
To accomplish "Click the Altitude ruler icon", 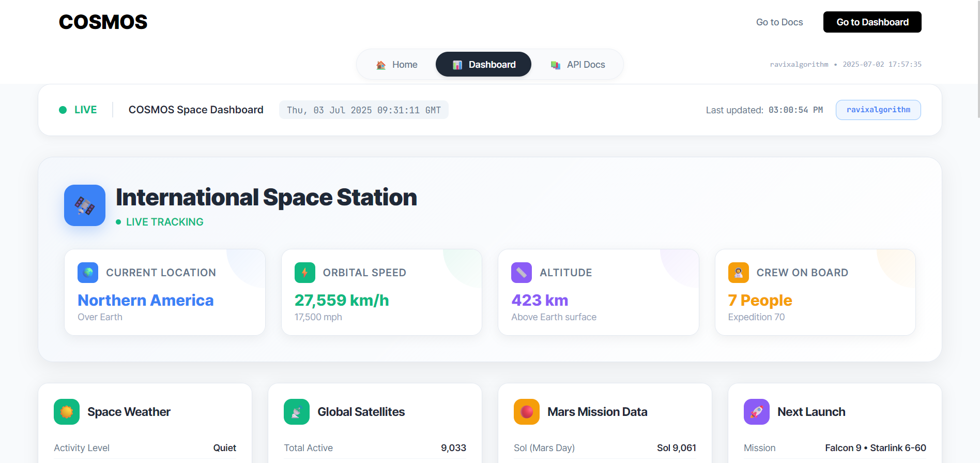I will click(522, 273).
